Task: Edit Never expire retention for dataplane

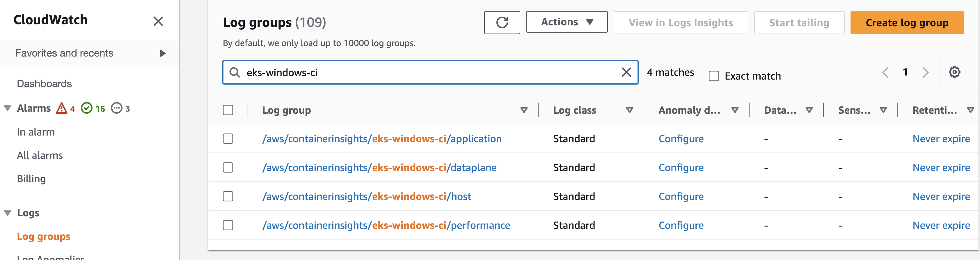Action: [941, 168]
